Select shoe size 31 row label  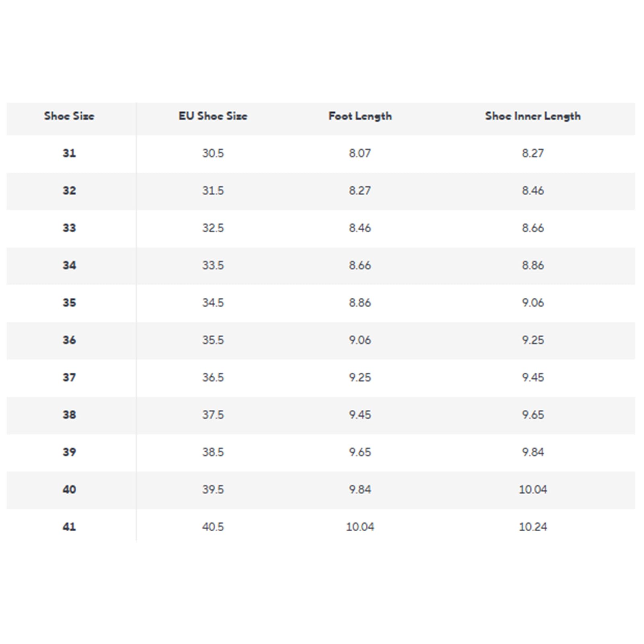(x=69, y=153)
